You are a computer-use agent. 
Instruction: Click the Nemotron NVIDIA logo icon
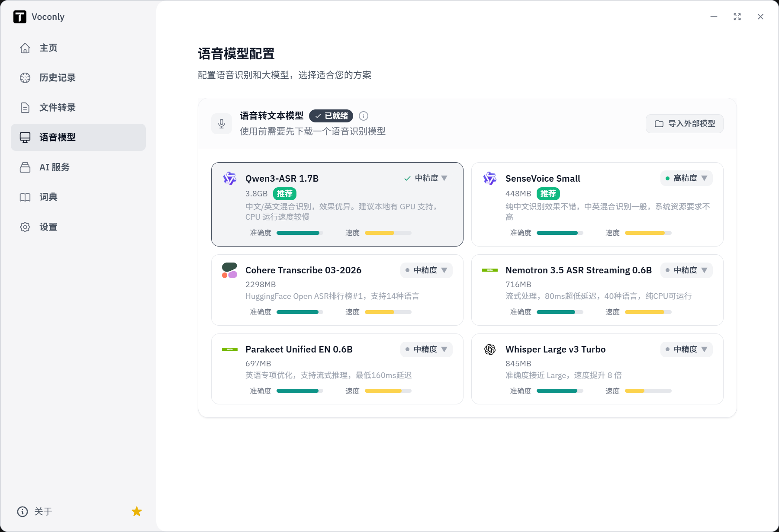point(490,270)
